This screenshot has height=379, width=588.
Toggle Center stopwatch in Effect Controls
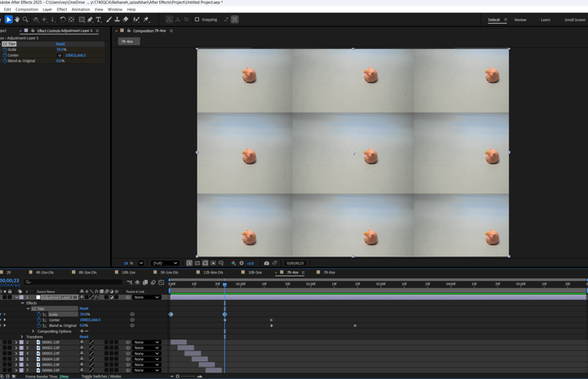pos(5,55)
